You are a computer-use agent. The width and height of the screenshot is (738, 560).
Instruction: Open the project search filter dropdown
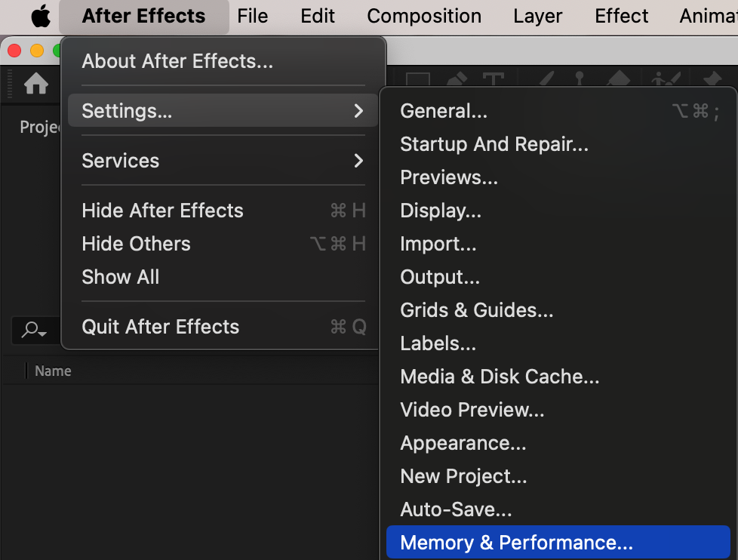click(34, 330)
